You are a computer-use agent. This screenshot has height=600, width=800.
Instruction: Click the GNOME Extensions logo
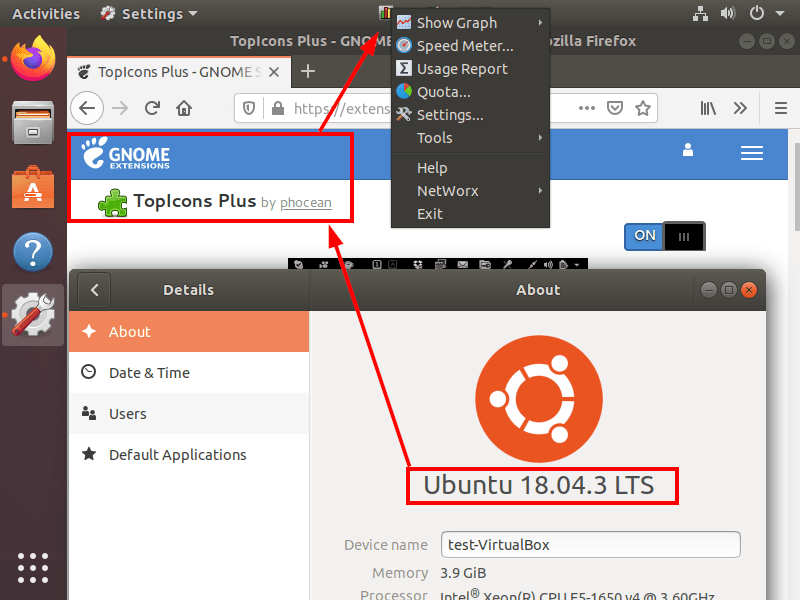coord(126,153)
